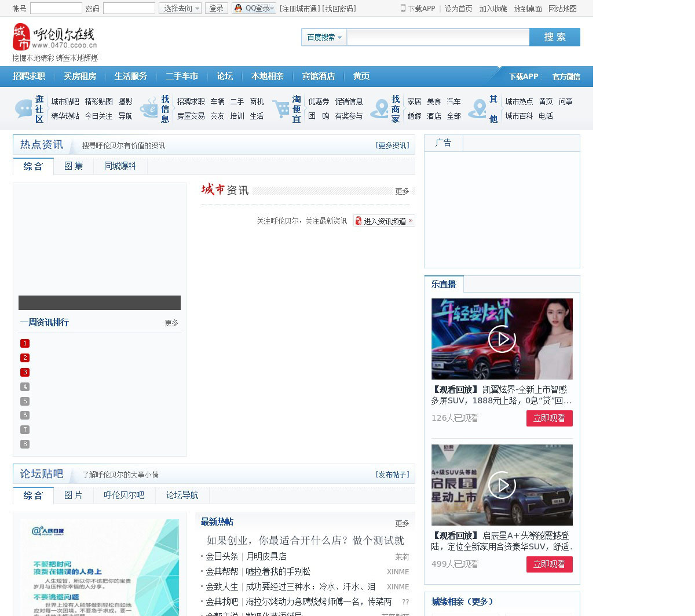Click the shopping cart icon for 淘便宜
This screenshot has height=616, width=695.
coord(281,108)
